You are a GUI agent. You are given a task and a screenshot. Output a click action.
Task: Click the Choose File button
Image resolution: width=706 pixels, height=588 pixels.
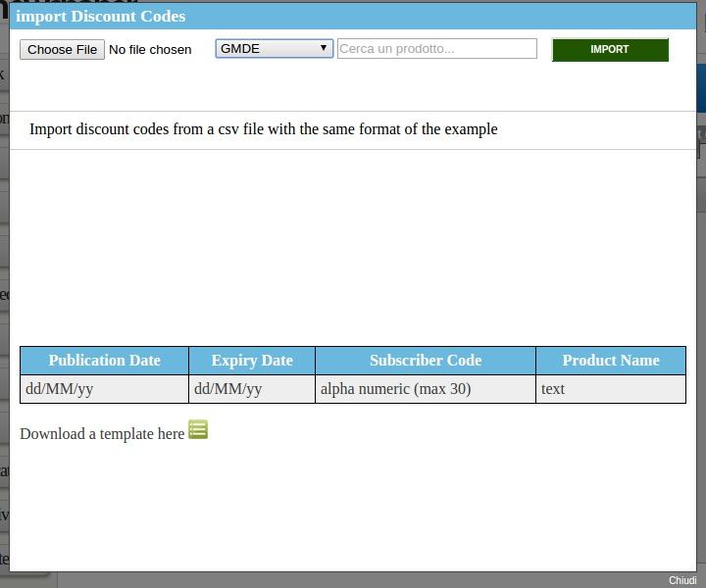point(62,49)
